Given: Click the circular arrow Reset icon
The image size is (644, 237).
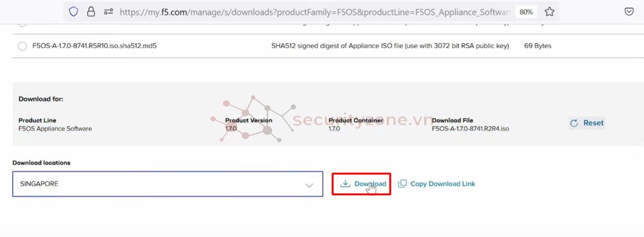Looking at the screenshot, I should pos(574,123).
